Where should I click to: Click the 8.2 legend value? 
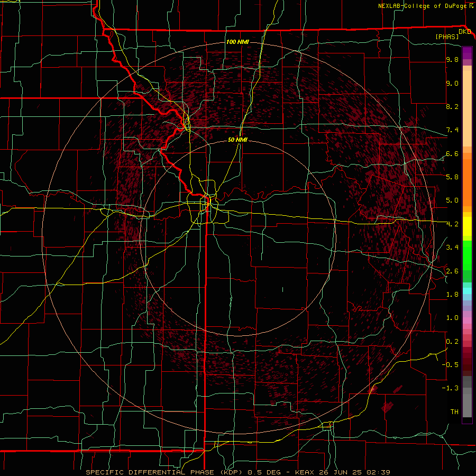pos(452,106)
